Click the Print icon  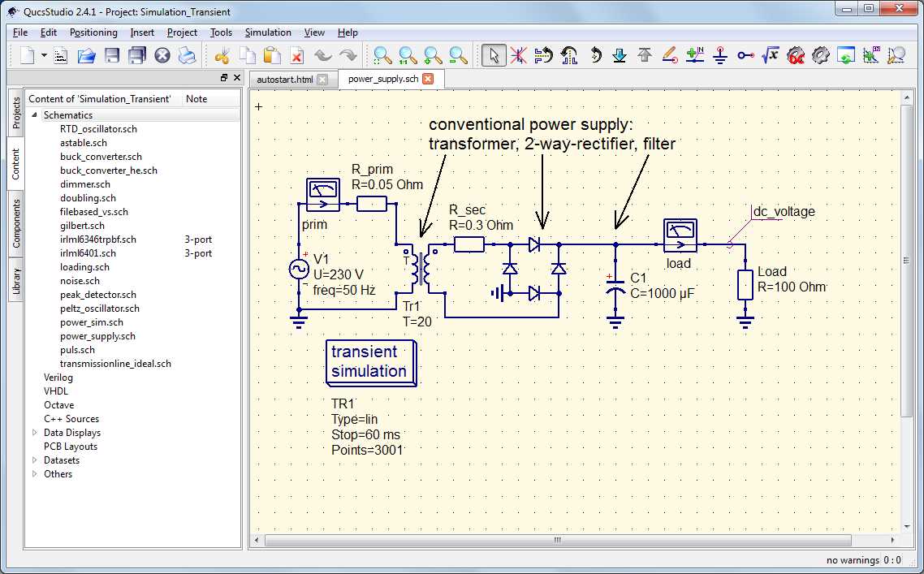click(x=188, y=56)
